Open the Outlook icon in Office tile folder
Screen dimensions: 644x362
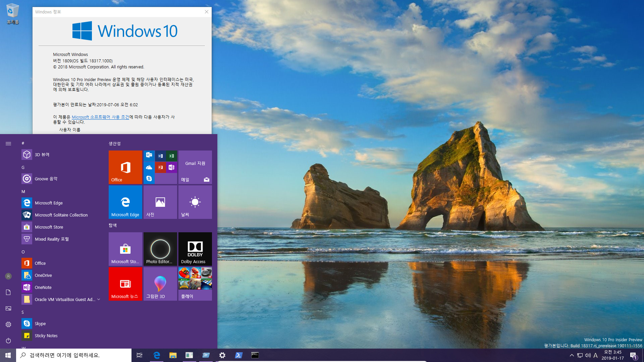(149, 155)
